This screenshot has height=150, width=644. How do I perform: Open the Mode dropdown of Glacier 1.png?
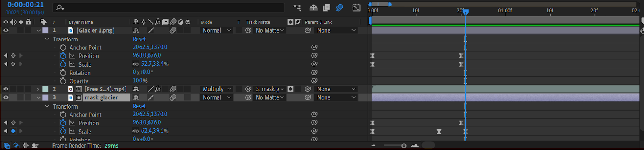pos(217,30)
